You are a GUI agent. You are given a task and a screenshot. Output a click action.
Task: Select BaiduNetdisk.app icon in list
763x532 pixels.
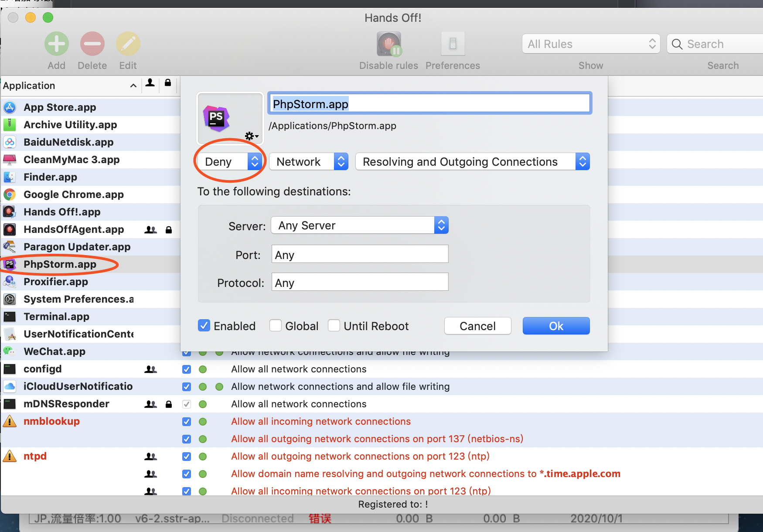[x=10, y=142]
